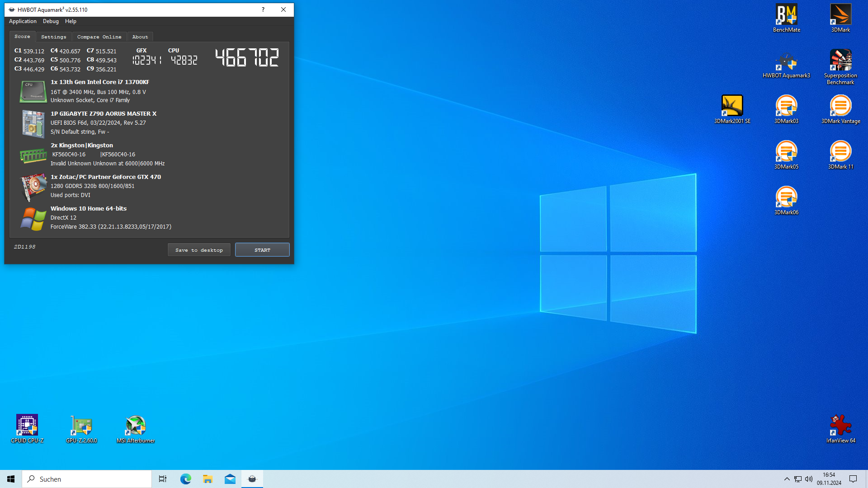Open the 3DMark desktop shortcut
Viewport: 868px width, 488px height.
click(840, 19)
